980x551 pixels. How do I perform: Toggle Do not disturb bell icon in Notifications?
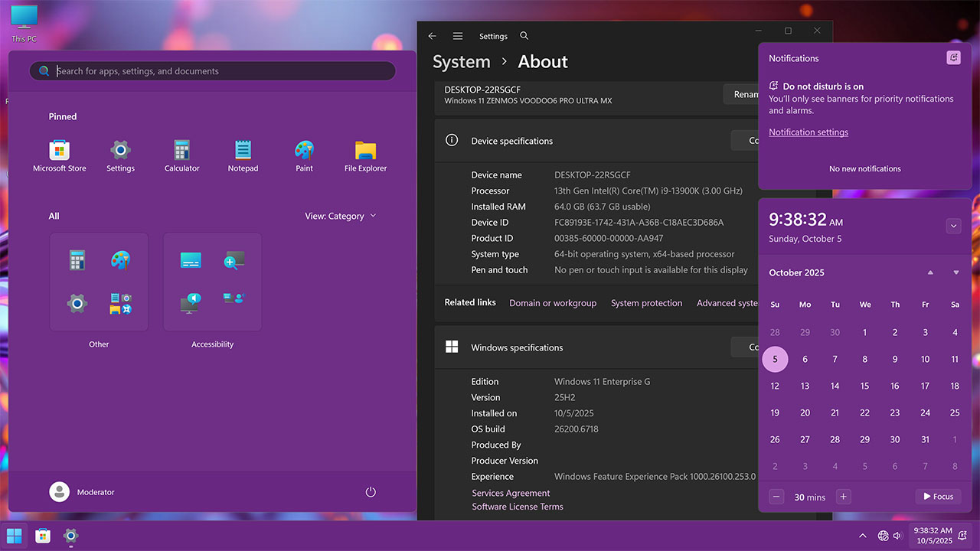(x=953, y=57)
